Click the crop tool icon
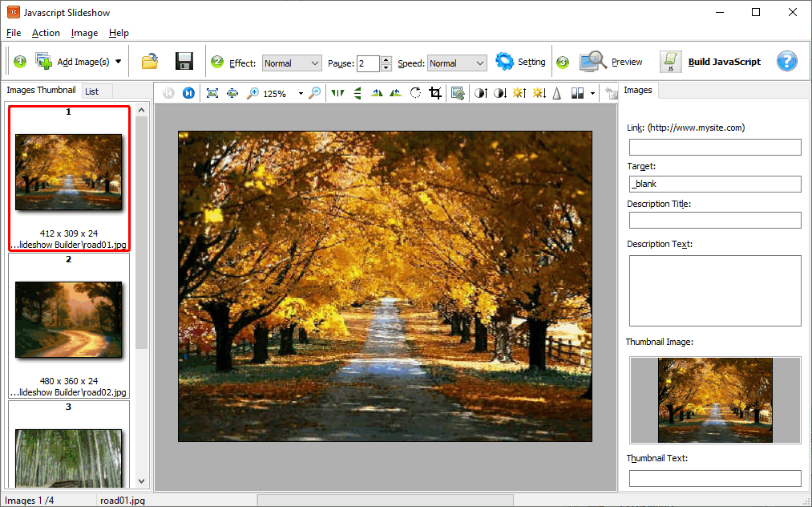The image size is (812, 507). point(435,93)
